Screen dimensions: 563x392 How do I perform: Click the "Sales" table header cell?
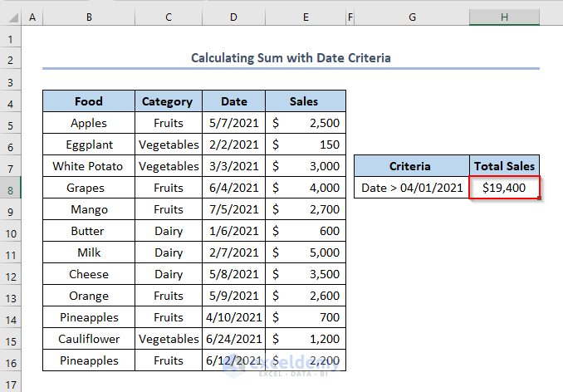305,101
